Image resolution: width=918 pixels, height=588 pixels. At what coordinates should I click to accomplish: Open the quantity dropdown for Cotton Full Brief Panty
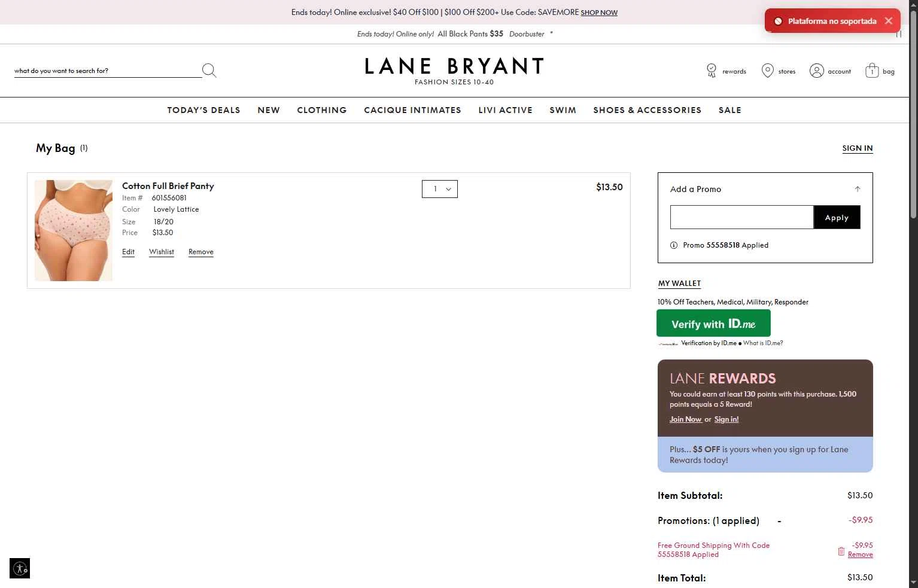440,189
